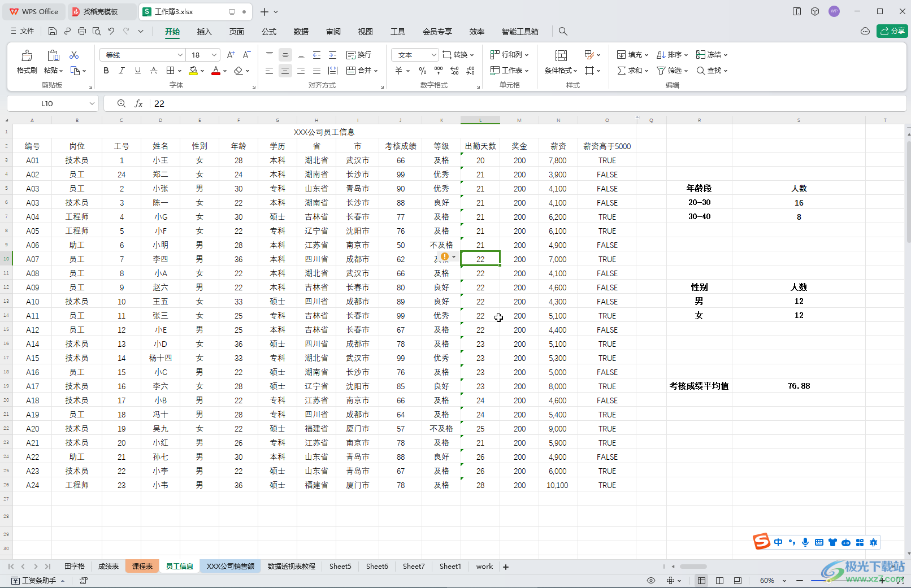Click the print icon in quick toolbar

click(x=82, y=31)
